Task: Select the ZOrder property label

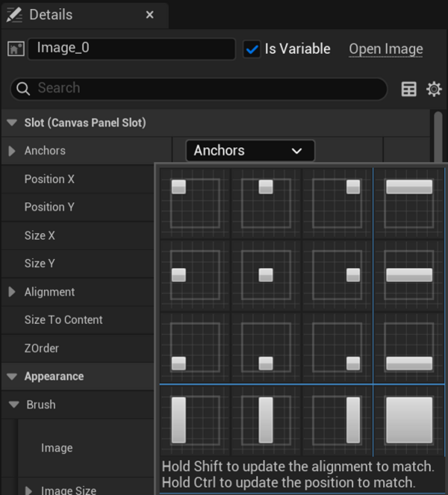Action: 42,348
